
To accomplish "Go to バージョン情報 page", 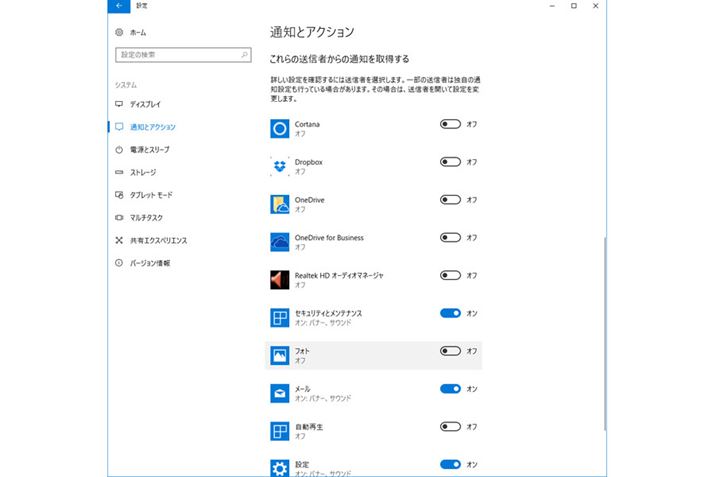I will point(149,263).
